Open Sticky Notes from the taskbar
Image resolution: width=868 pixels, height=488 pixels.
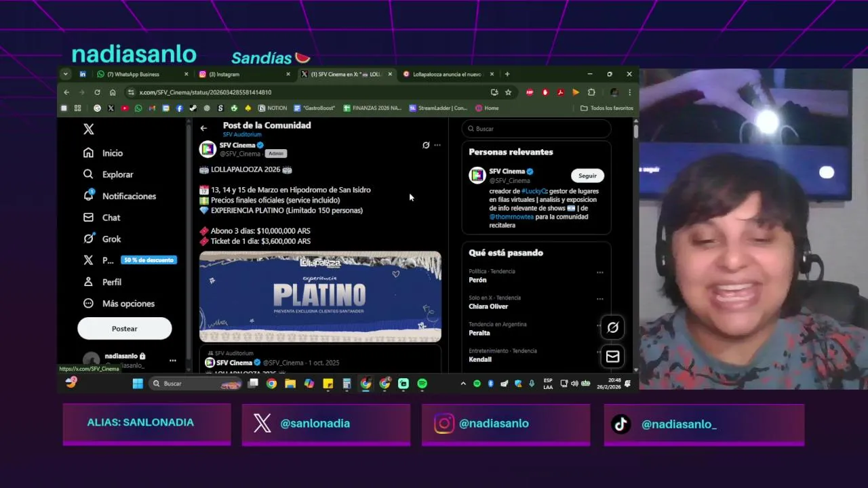(328, 384)
